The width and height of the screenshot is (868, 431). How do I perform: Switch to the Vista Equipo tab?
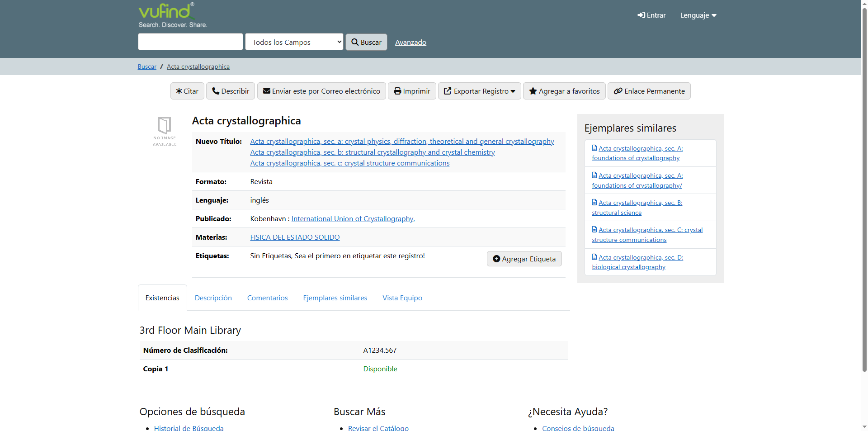(x=402, y=298)
